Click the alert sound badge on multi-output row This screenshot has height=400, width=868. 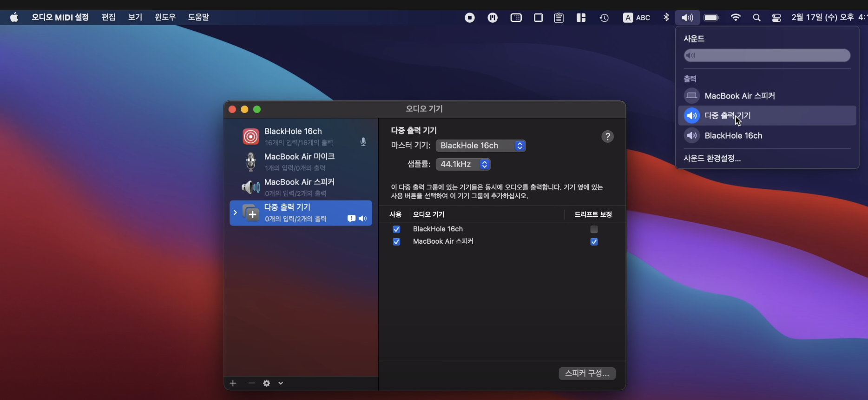pos(351,219)
